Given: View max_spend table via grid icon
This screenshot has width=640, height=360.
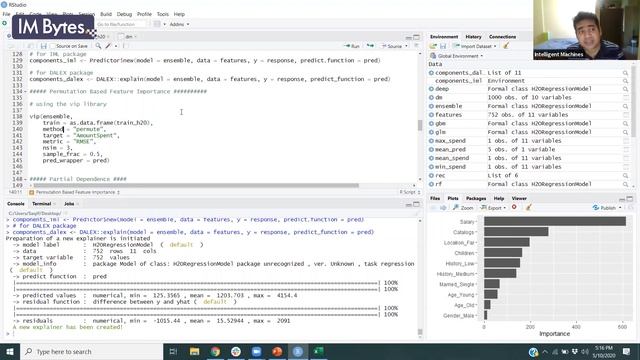Looking at the screenshot, I should point(625,141).
